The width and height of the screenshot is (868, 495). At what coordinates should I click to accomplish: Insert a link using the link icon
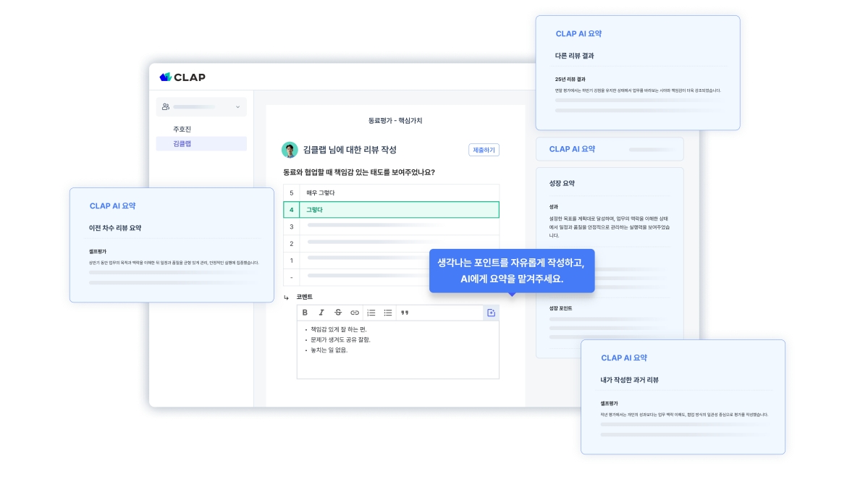[x=355, y=313]
